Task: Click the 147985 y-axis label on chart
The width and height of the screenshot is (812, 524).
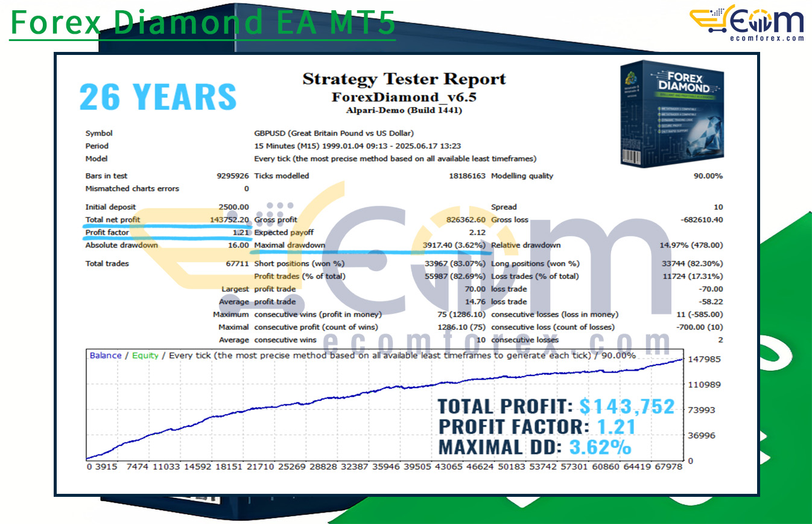Action: pyautogui.click(x=705, y=359)
